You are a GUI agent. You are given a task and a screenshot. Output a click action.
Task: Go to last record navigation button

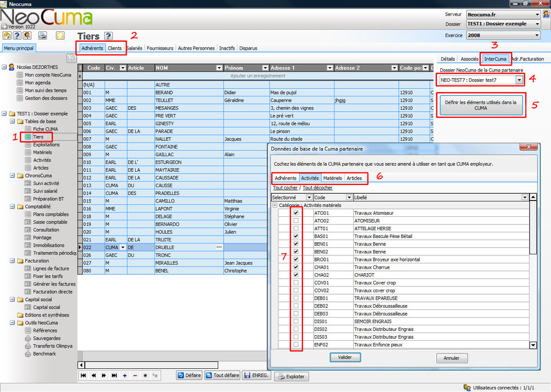pyautogui.click(x=114, y=375)
